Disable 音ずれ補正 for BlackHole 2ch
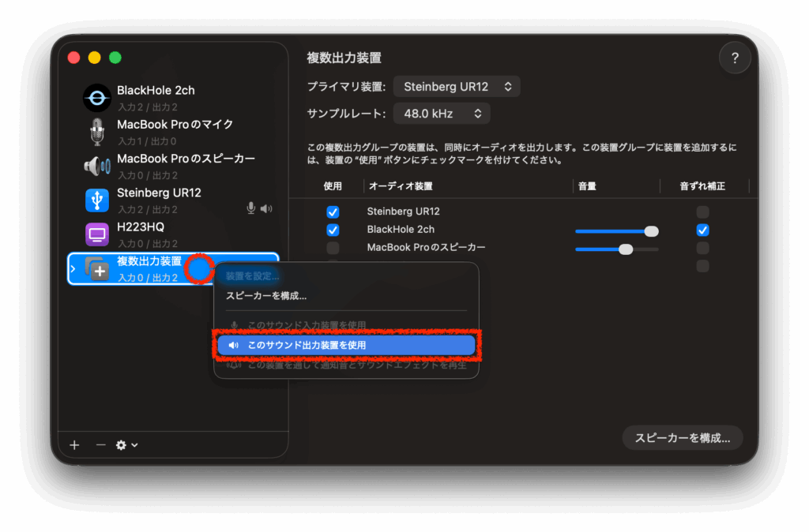The image size is (809, 532). pos(702,230)
